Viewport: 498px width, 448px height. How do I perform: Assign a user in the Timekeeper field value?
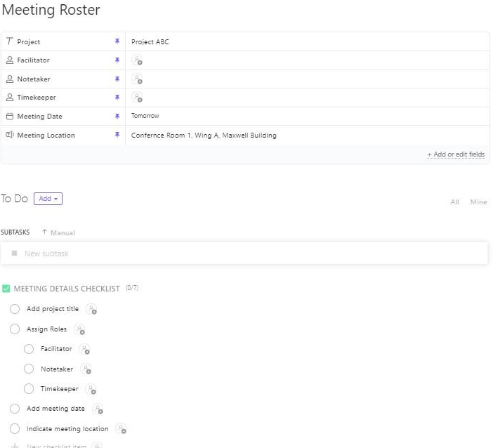click(x=137, y=97)
